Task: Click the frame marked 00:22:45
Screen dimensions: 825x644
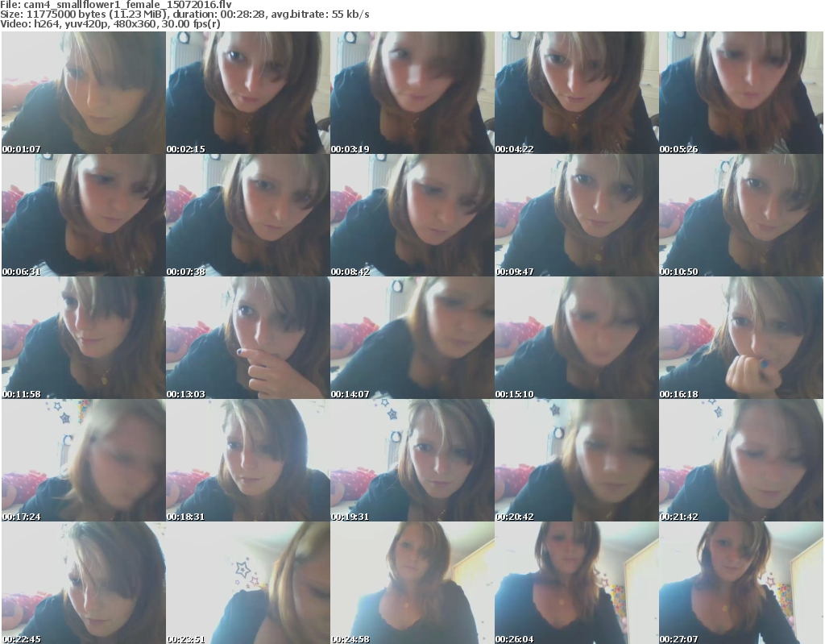Action: click(x=84, y=583)
